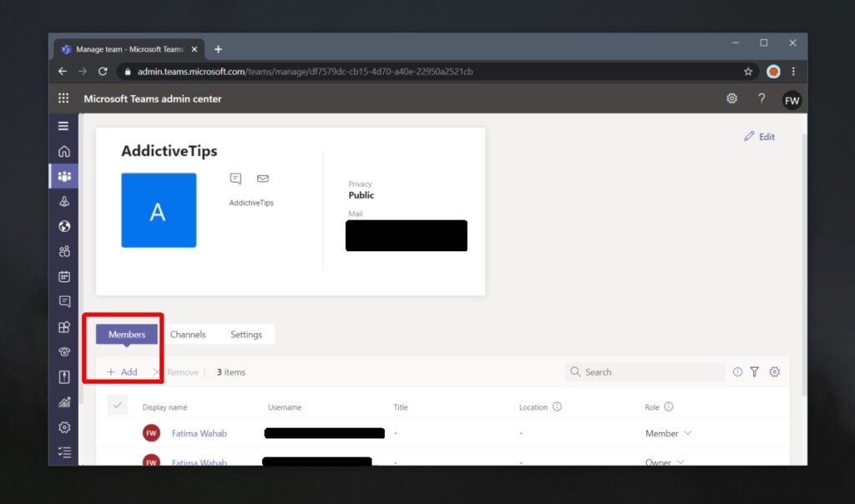
Task: Switch to the Channels tab
Action: point(188,334)
